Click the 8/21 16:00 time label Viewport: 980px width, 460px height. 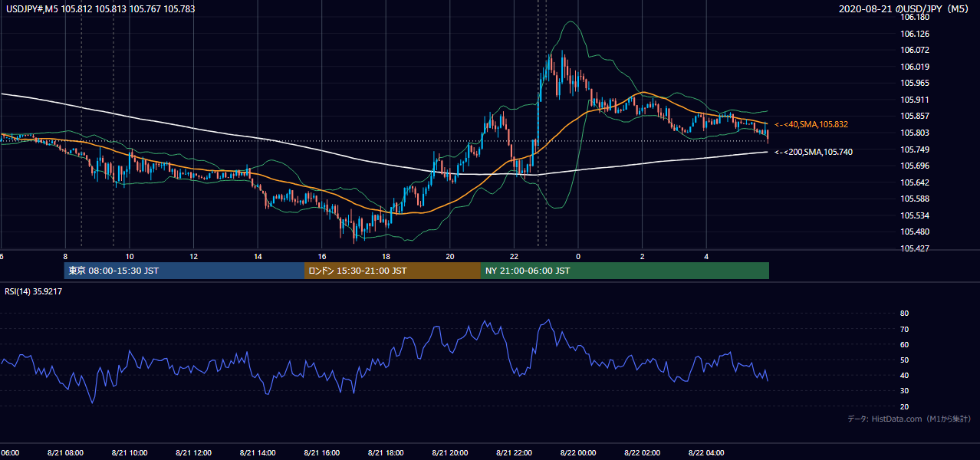(322, 452)
